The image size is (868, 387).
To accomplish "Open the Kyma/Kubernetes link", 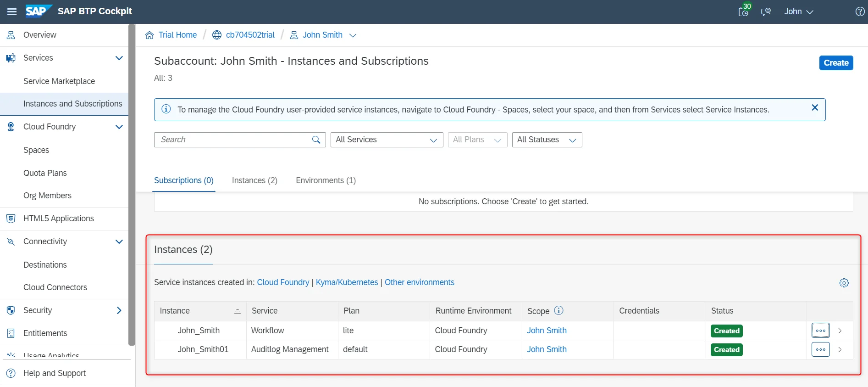I will tap(347, 282).
